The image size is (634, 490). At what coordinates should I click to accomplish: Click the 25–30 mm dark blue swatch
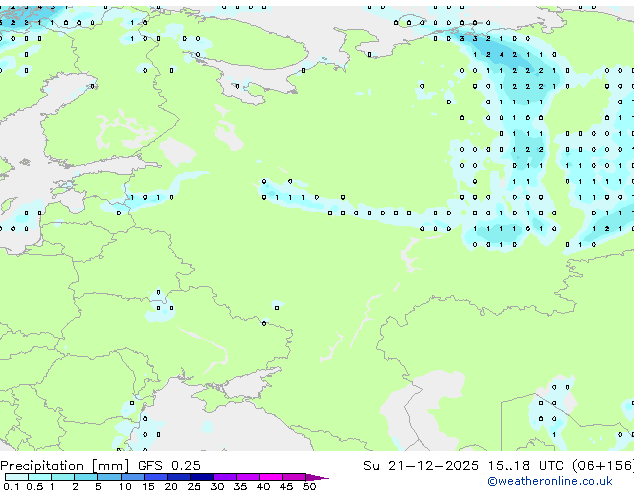[x=202, y=477]
